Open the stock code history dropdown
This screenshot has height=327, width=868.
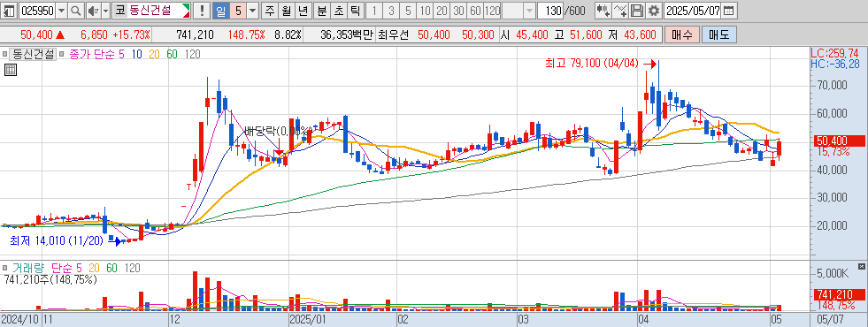61,10
